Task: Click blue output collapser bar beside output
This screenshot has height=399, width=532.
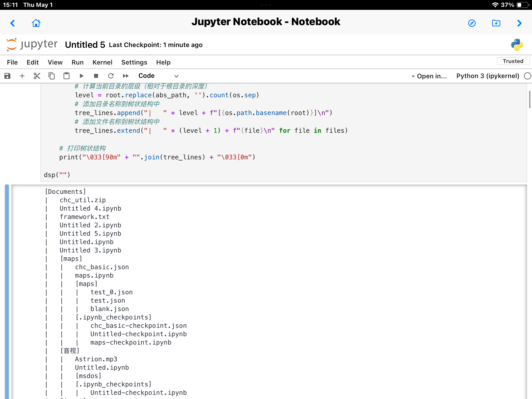Action: pyautogui.click(x=7, y=291)
